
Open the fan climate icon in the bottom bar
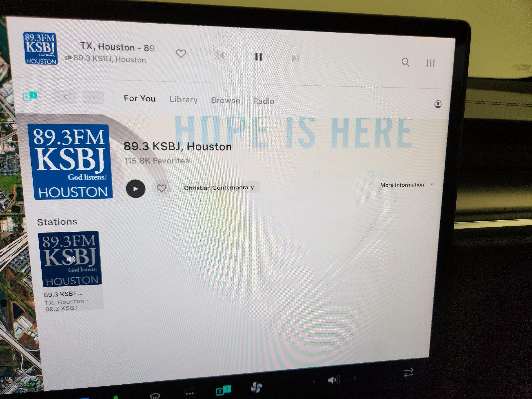pyautogui.click(x=256, y=387)
